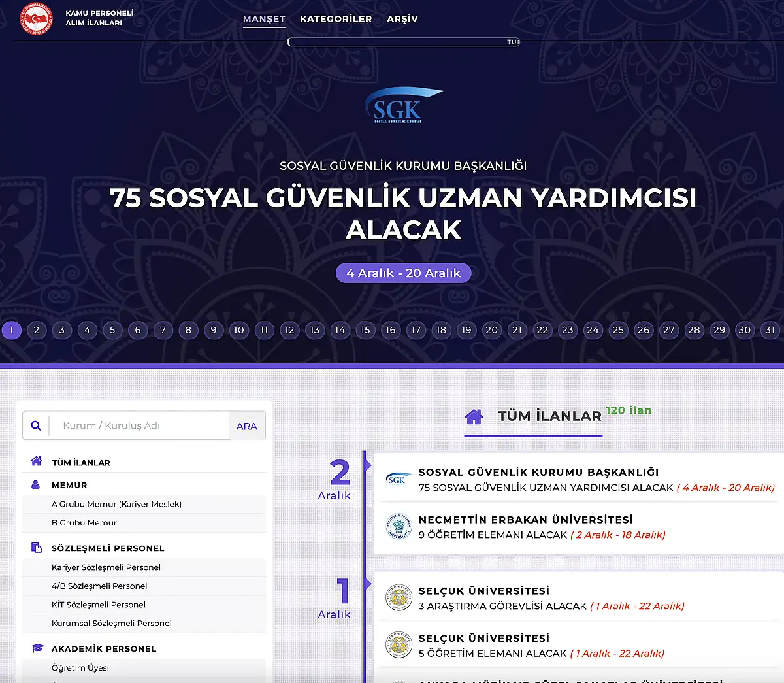
Task: Focus the Kurum / Kuruluş Adı search field
Action: 140,425
